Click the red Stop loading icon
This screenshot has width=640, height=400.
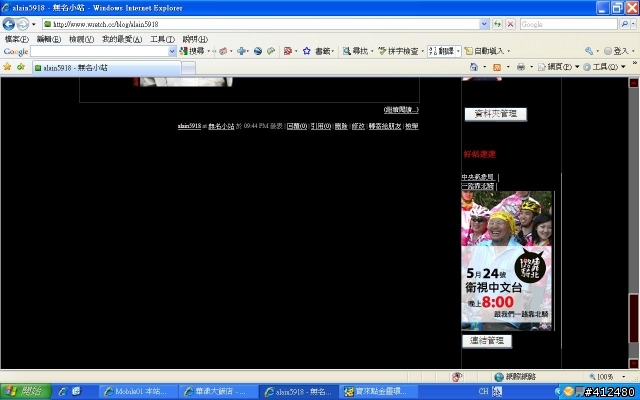tap(510, 24)
